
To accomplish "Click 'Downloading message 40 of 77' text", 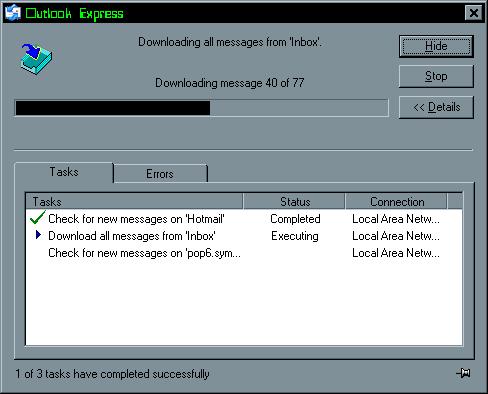I will (230, 83).
